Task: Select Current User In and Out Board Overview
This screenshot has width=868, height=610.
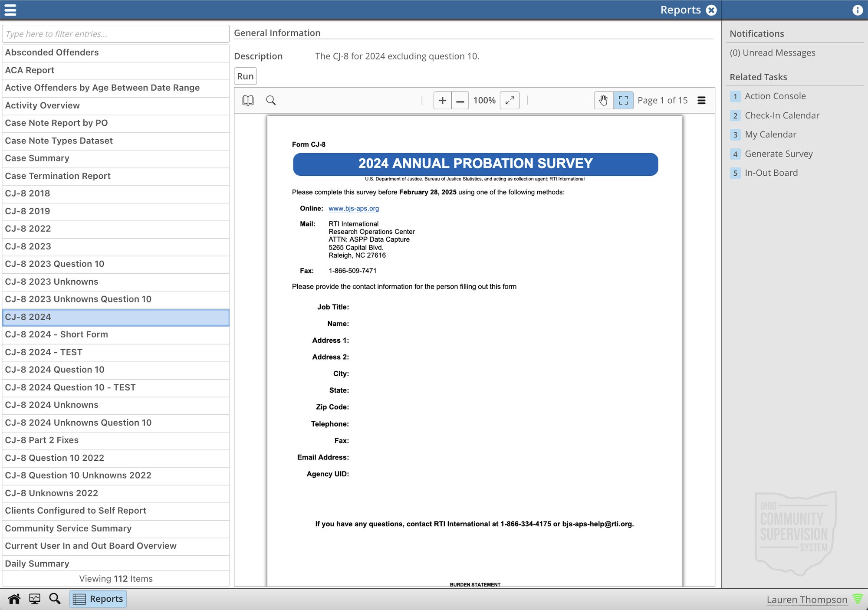Action: tap(116, 546)
